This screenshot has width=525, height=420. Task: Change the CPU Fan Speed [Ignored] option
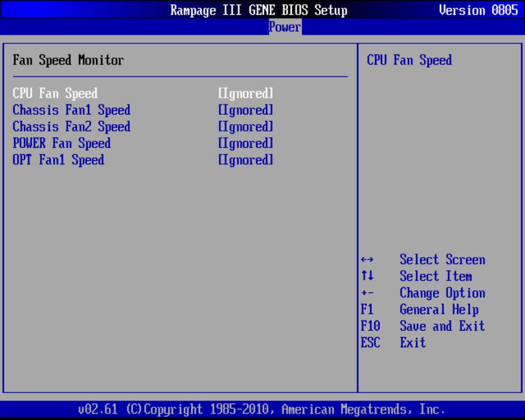[246, 93]
